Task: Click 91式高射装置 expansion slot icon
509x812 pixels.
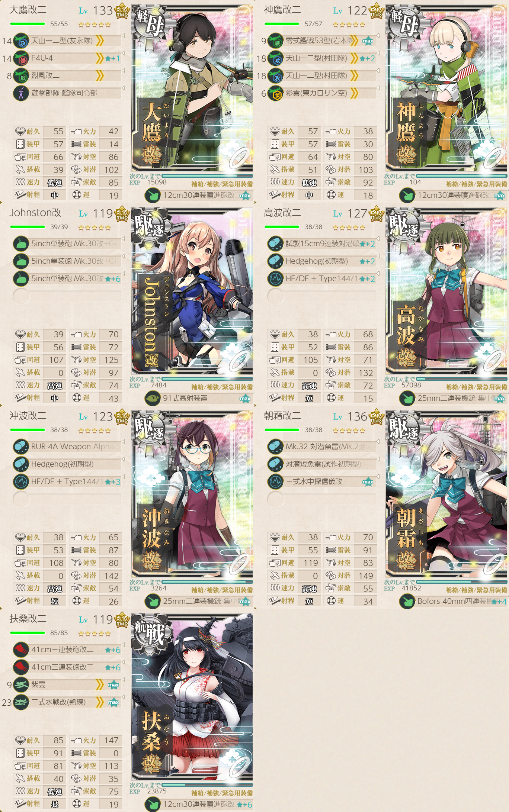Action: pos(152,398)
